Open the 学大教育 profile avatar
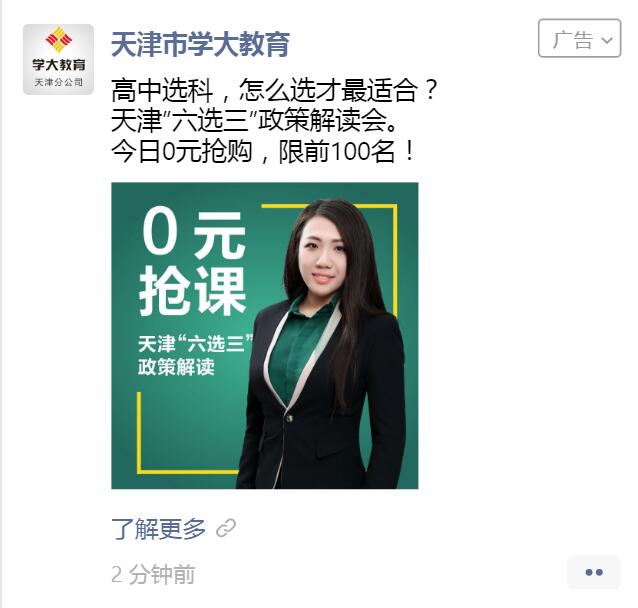Viewport: 638px width, 608px height. (58, 59)
